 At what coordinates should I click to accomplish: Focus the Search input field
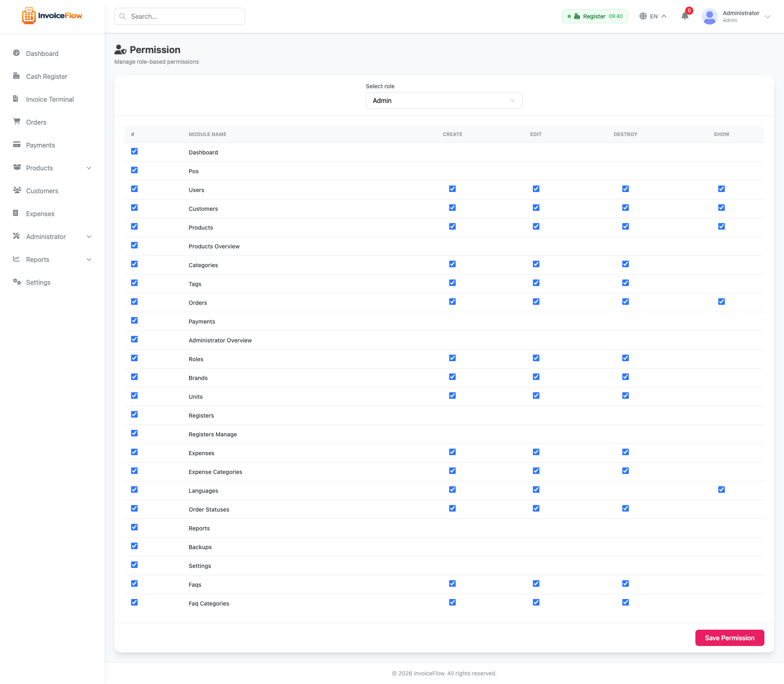pyautogui.click(x=180, y=16)
